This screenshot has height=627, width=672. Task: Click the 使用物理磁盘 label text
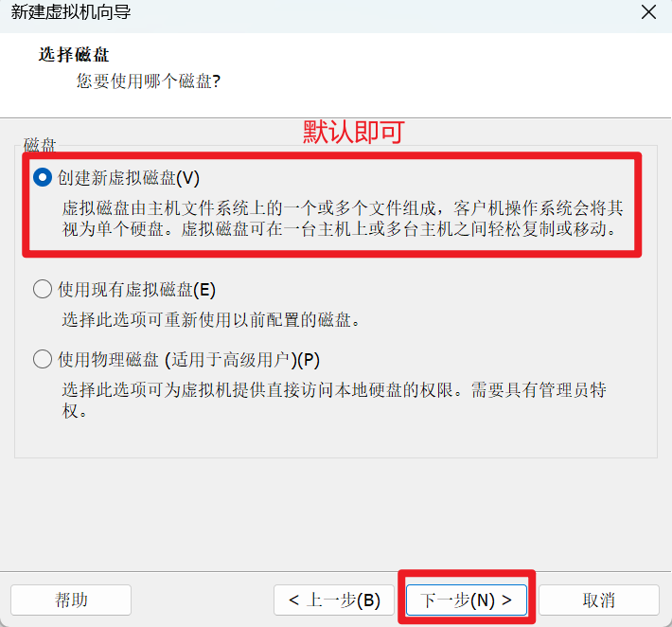[x=109, y=359]
